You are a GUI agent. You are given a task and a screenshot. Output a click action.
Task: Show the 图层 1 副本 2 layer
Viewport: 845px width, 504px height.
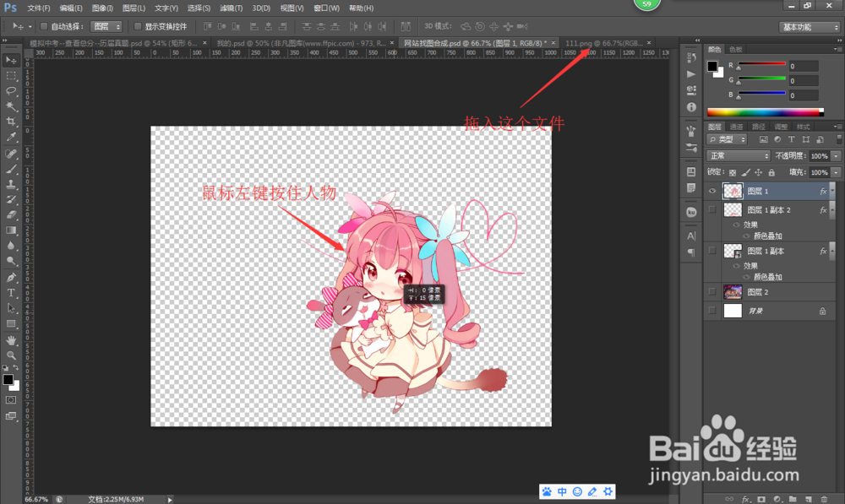pyautogui.click(x=711, y=209)
